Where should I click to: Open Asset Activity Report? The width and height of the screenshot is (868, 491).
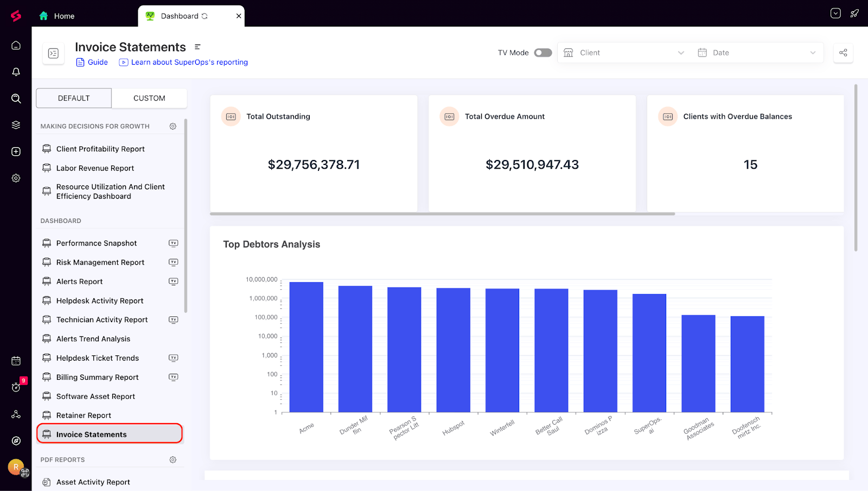(93, 482)
